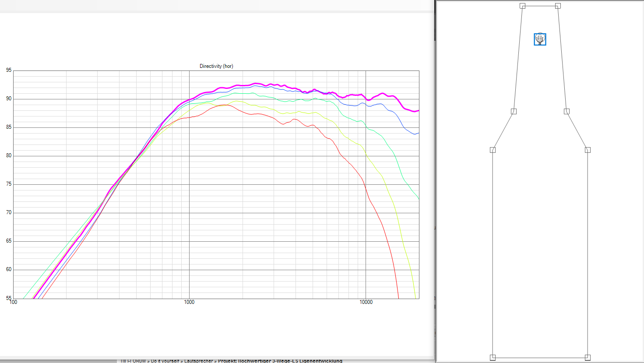
Task: Go to the Lautsprecher breadcrumb link
Action: [198, 361]
